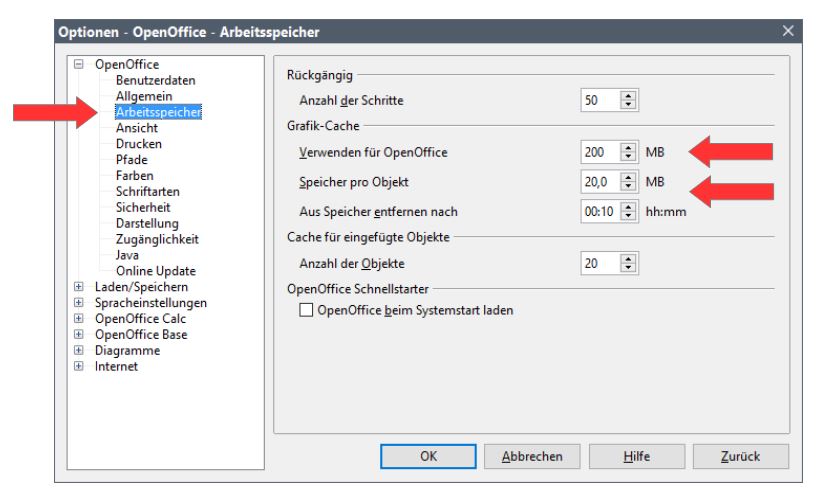Viewport: 834px width, 501px height.
Task: Collapse the OpenOffice tree node
Action: pyautogui.click(x=79, y=64)
